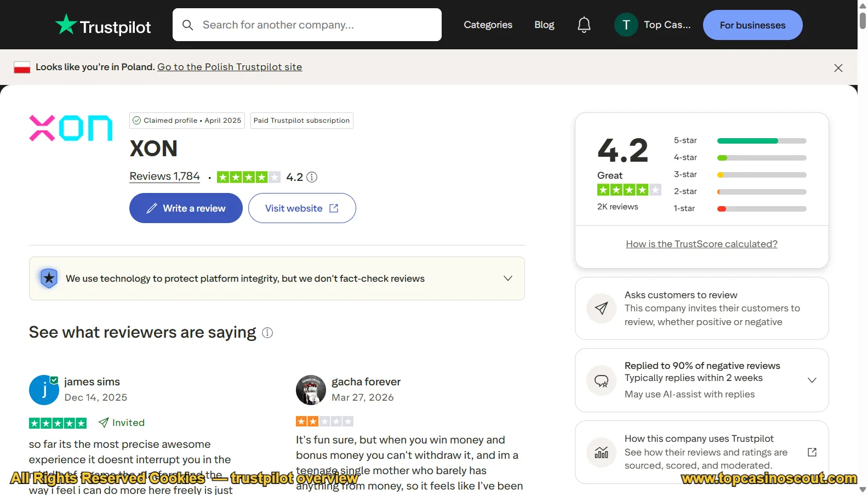Click Claimed profile April 2025 badge

[187, 121]
